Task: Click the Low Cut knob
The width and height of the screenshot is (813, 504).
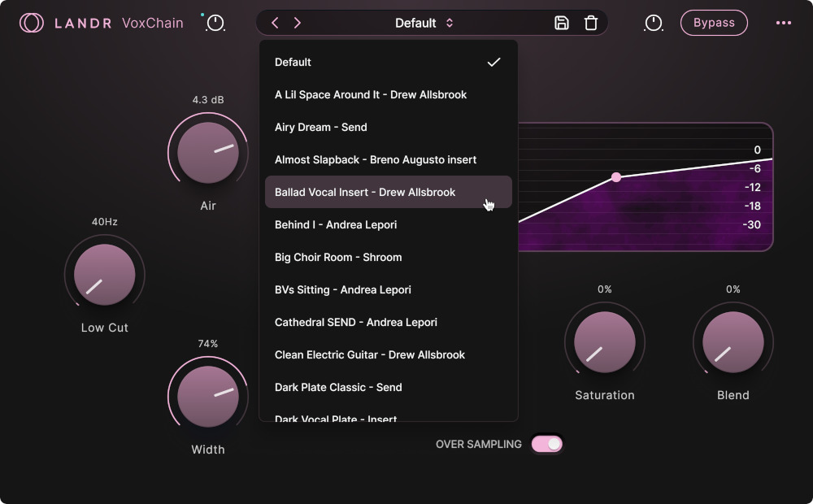Action: tap(104, 274)
